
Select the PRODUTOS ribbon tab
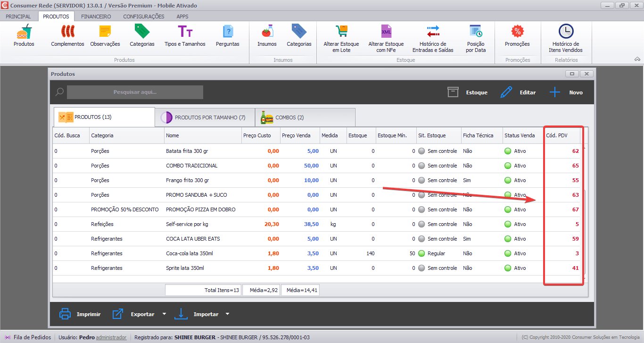click(56, 17)
